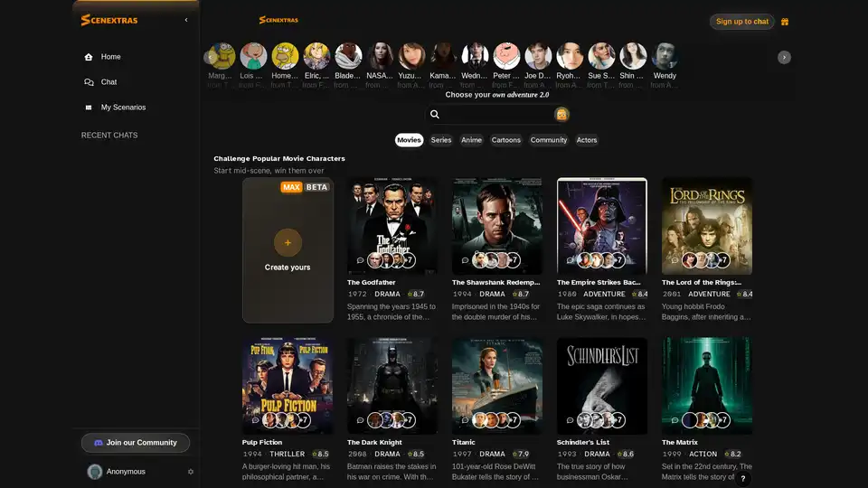Image resolution: width=868 pixels, height=488 pixels.
Task: Select the Movies category tab
Action: pos(409,140)
